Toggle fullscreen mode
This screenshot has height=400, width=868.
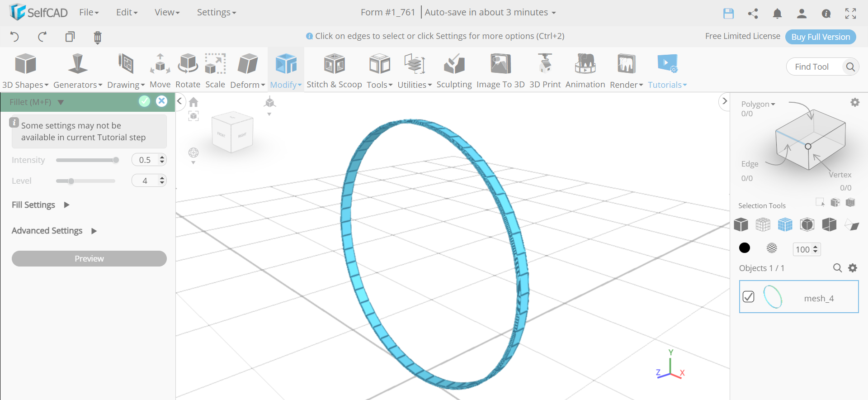(850, 14)
